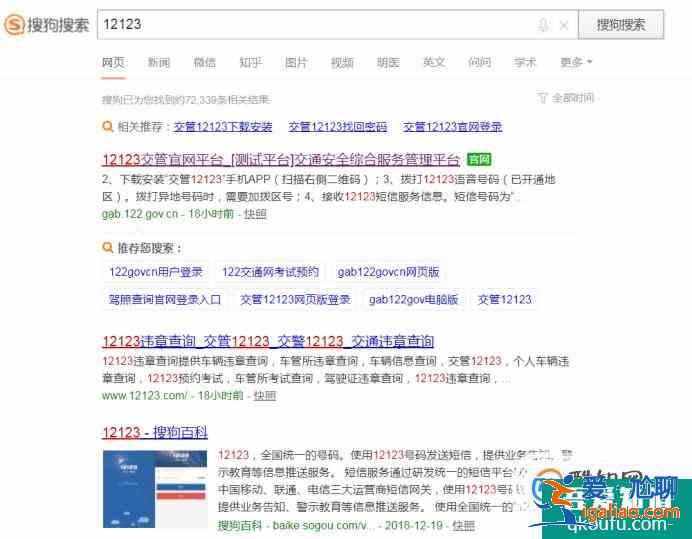Open 快照 for gab.122.gov.cn result

(x=255, y=214)
